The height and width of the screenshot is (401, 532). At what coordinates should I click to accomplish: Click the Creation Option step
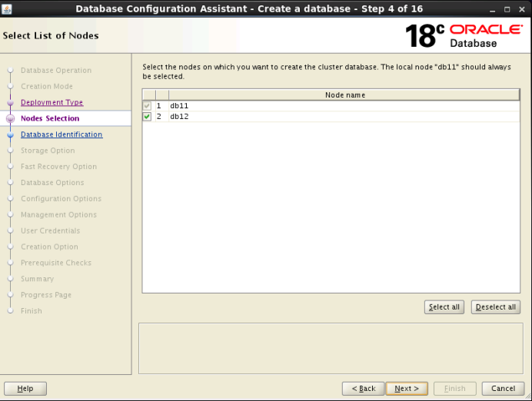coord(49,247)
